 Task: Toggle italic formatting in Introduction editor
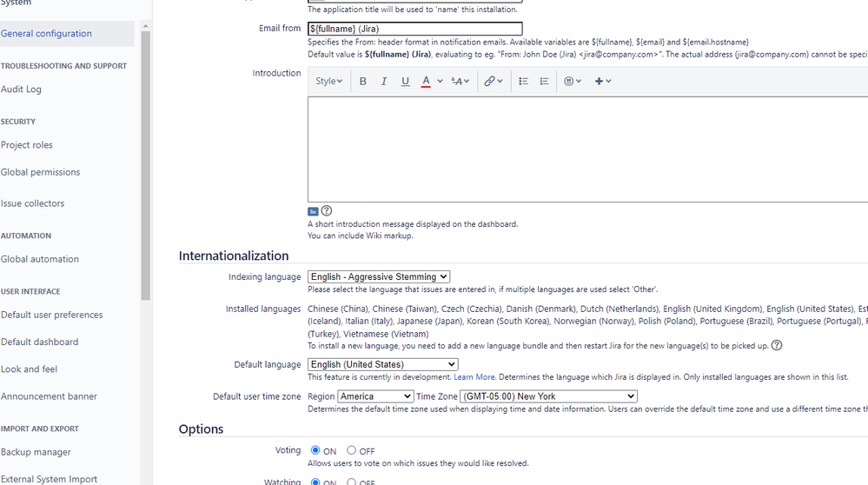(384, 82)
